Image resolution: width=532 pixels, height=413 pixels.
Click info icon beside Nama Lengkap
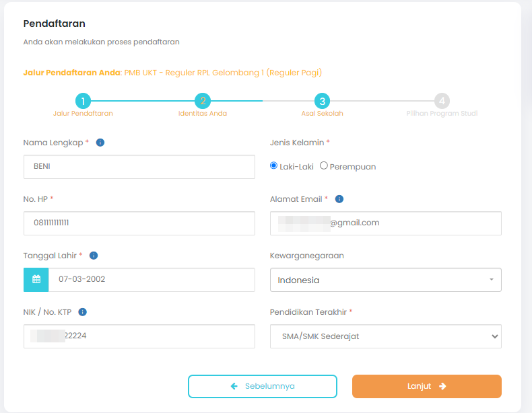(x=100, y=143)
